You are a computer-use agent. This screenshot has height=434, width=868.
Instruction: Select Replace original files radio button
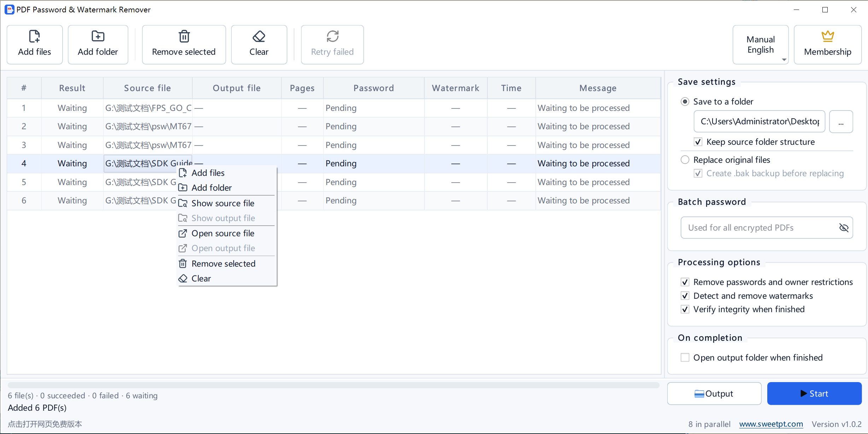[685, 160]
